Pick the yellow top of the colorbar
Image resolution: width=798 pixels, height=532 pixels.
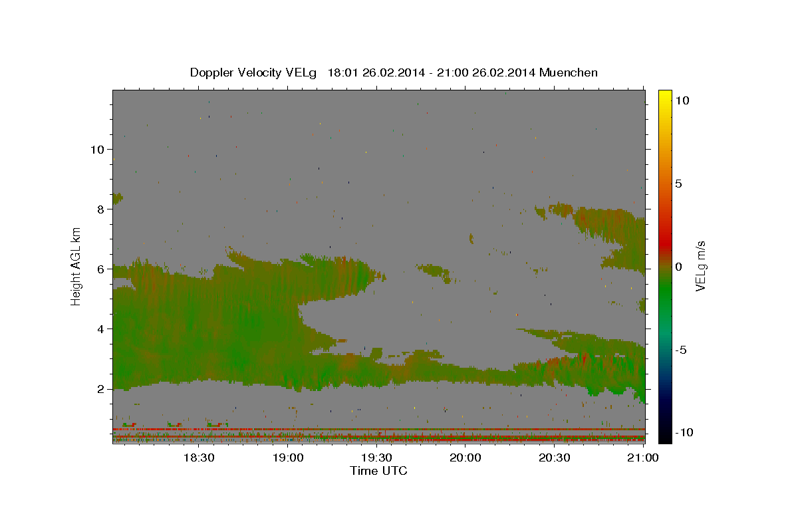(665, 96)
